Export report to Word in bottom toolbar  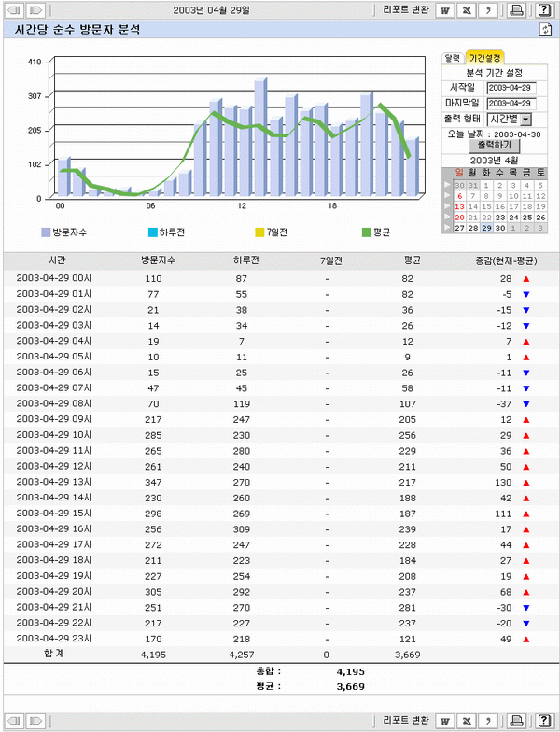pos(445,721)
